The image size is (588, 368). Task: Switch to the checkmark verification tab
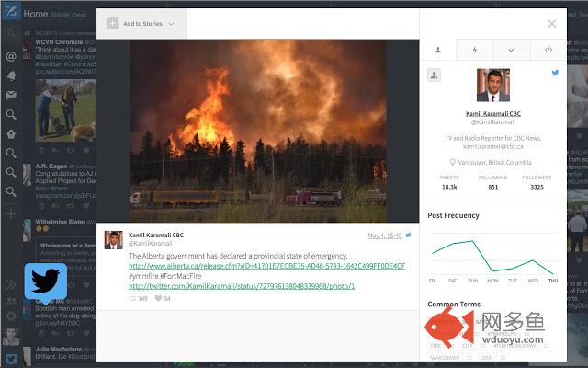pyautogui.click(x=512, y=50)
